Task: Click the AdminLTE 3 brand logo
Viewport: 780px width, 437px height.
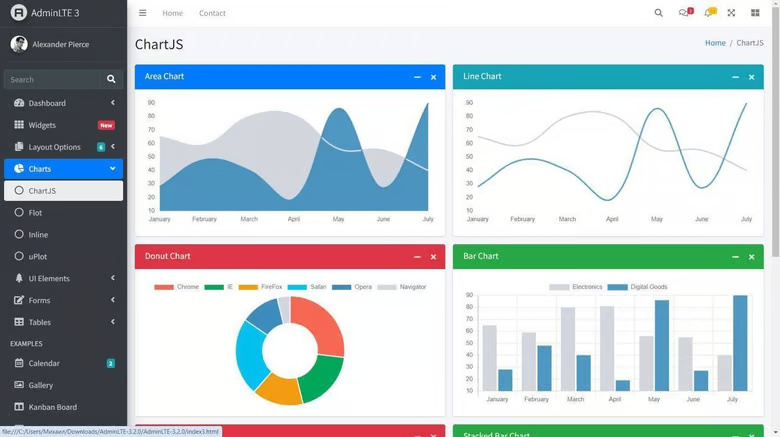Action: 46,13
